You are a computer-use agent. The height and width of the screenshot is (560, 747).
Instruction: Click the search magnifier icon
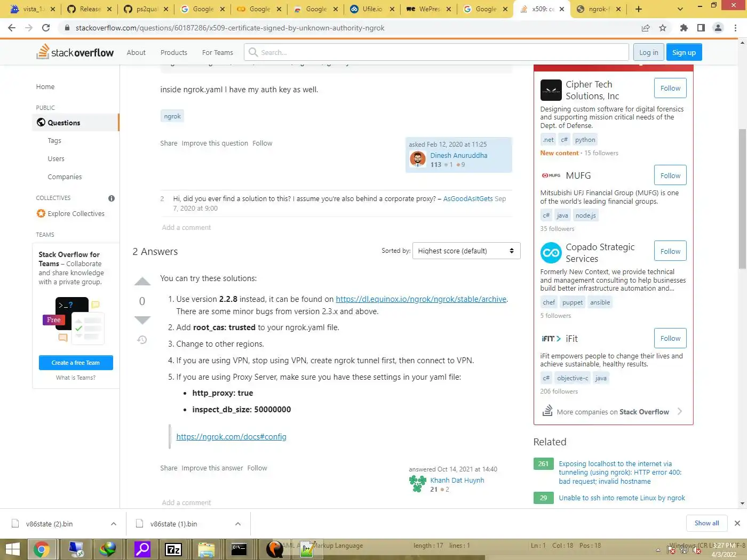click(x=253, y=52)
